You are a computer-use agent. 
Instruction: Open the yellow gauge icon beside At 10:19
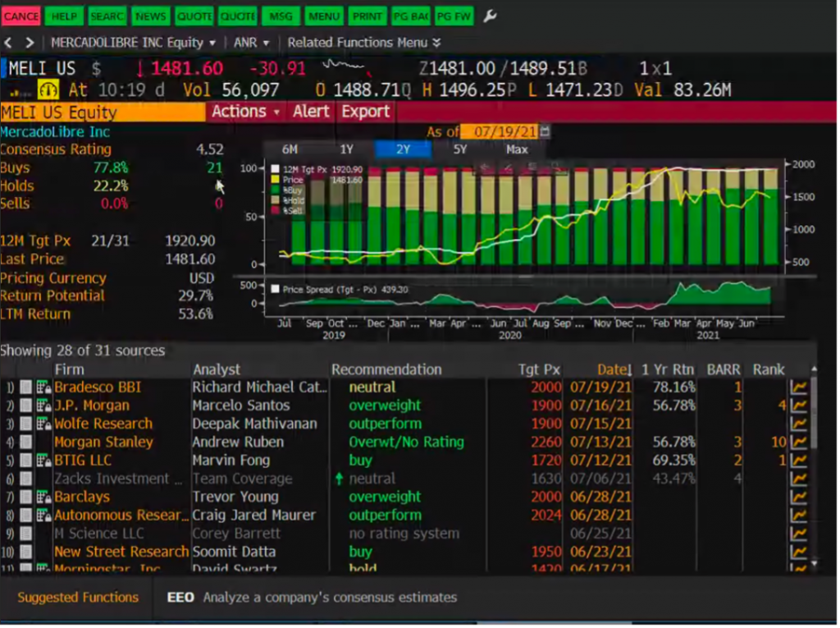click(x=48, y=89)
